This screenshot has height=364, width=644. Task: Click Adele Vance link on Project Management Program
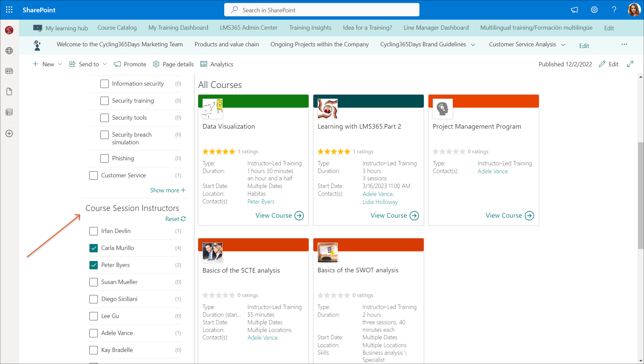(493, 171)
